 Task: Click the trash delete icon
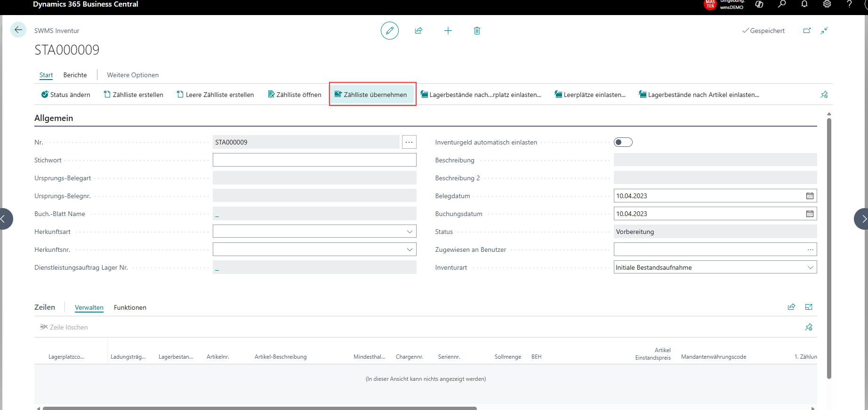coord(477,31)
